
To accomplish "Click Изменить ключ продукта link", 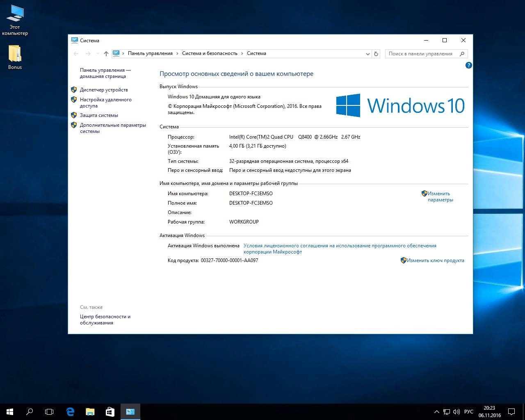I will click(436, 260).
